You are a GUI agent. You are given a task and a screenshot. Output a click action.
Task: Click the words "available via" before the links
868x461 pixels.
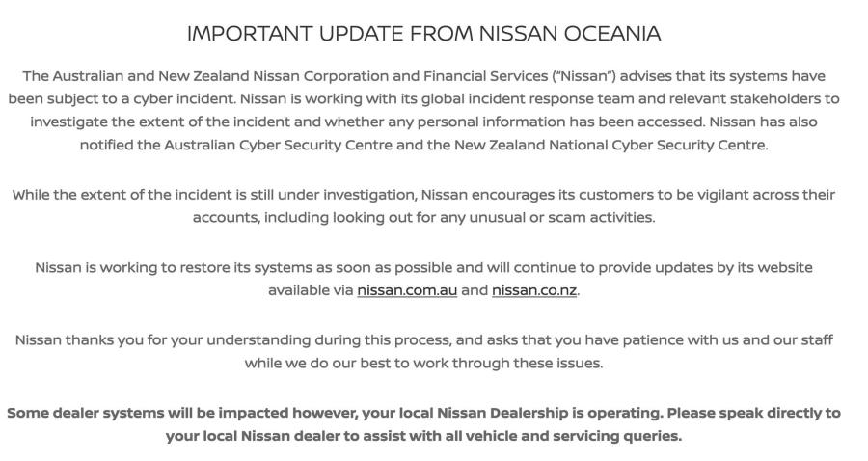tap(310, 290)
